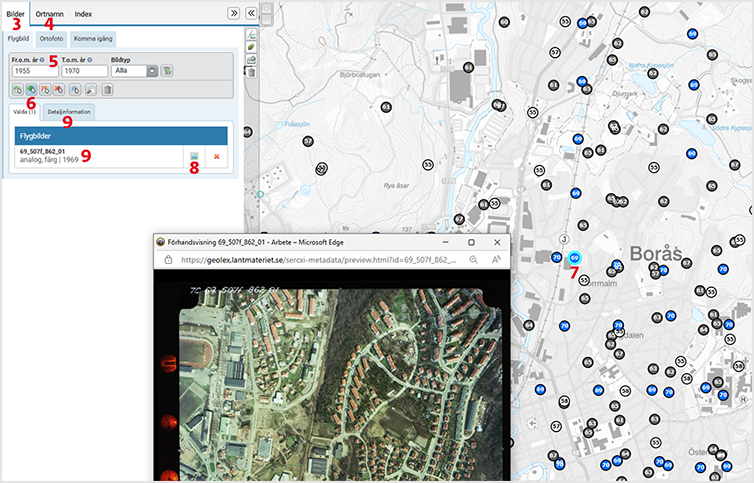Maximize the Edge preview window
Screen dimensions: 754x483
point(471,242)
